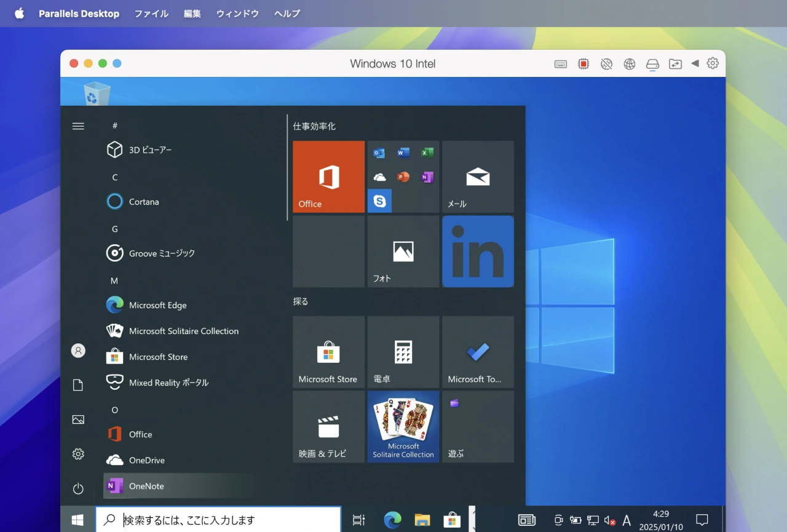
Task: Open Microsoft Edge from the taskbar
Action: [x=392, y=520]
